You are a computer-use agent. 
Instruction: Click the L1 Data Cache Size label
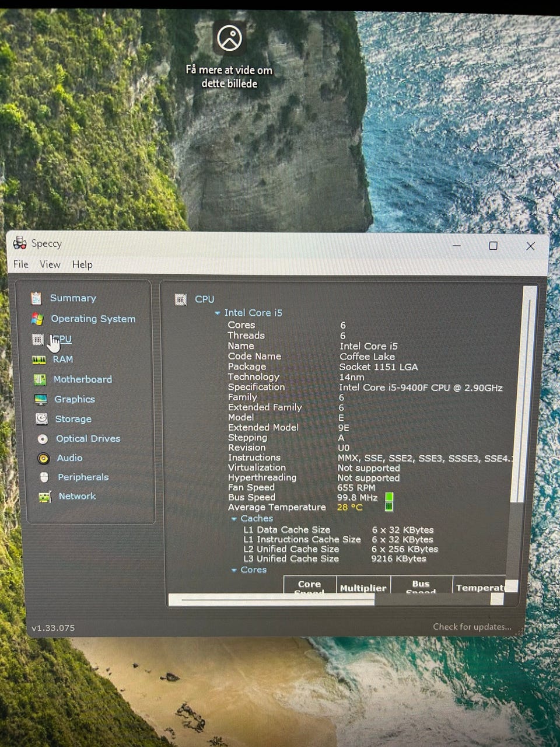coord(286,530)
